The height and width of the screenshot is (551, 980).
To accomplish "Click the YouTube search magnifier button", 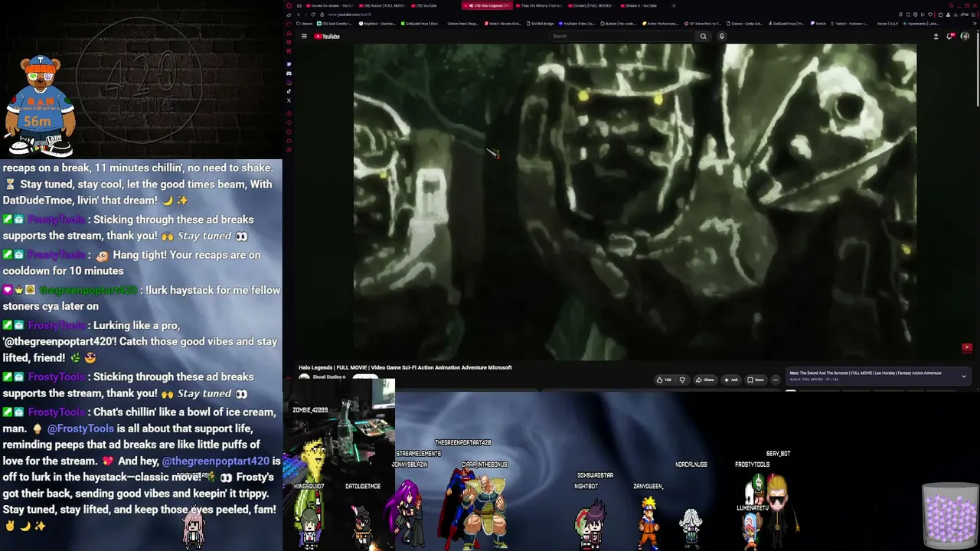I will tap(703, 36).
